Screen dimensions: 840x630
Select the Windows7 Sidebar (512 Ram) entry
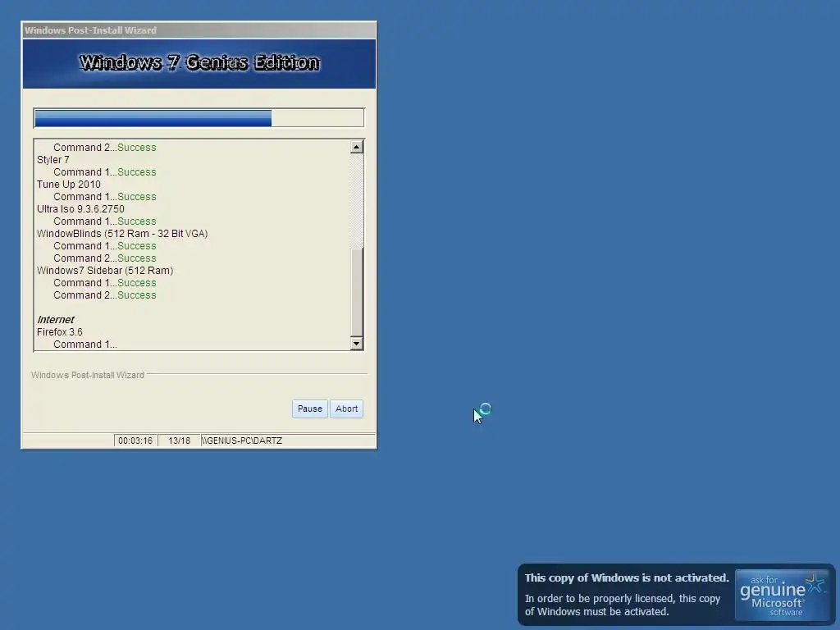pos(105,271)
